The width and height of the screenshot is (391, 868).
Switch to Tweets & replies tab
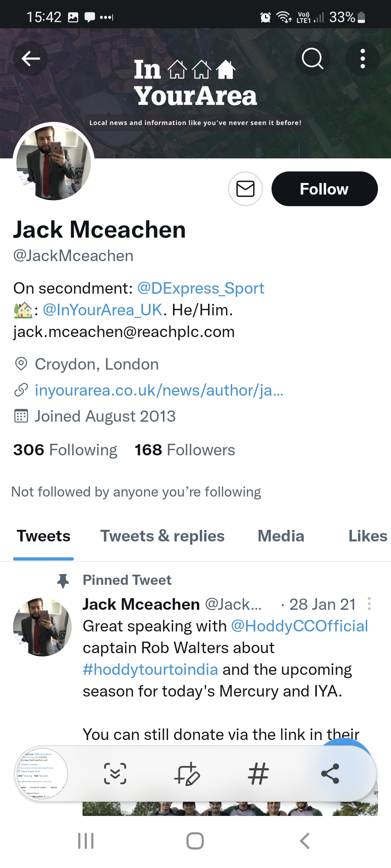click(x=162, y=536)
